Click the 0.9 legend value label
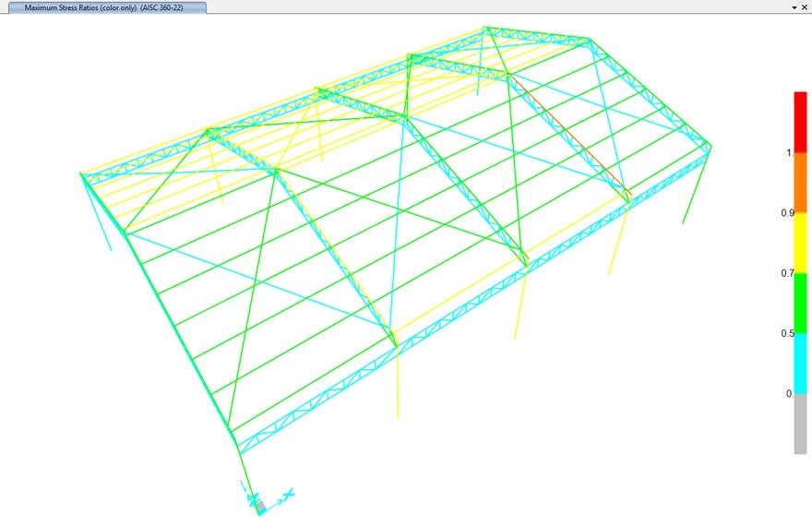812x526 pixels. click(787, 212)
